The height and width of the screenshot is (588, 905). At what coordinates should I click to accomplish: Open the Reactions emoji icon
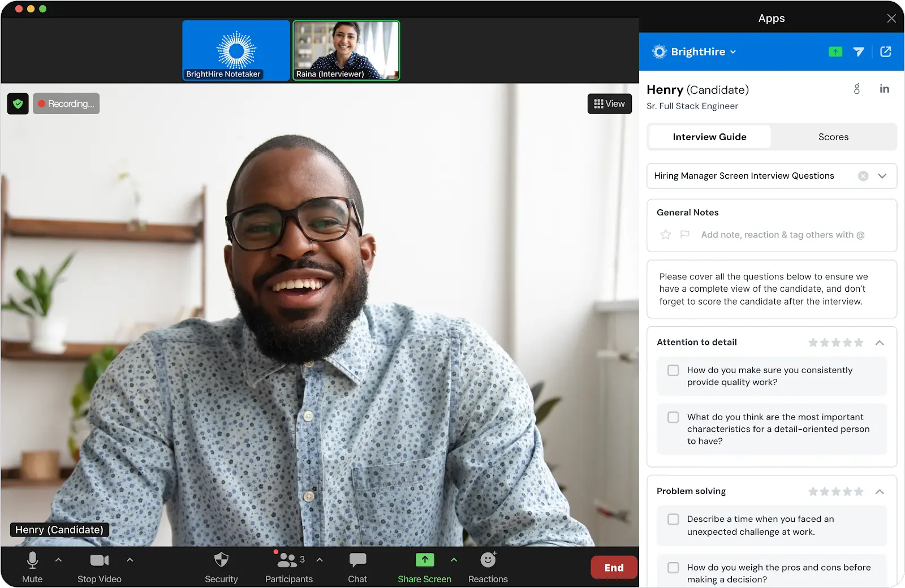coord(488,560)
